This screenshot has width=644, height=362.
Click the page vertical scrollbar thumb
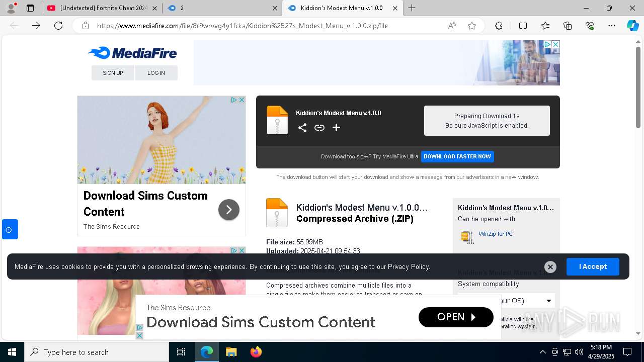click(638, 86)
